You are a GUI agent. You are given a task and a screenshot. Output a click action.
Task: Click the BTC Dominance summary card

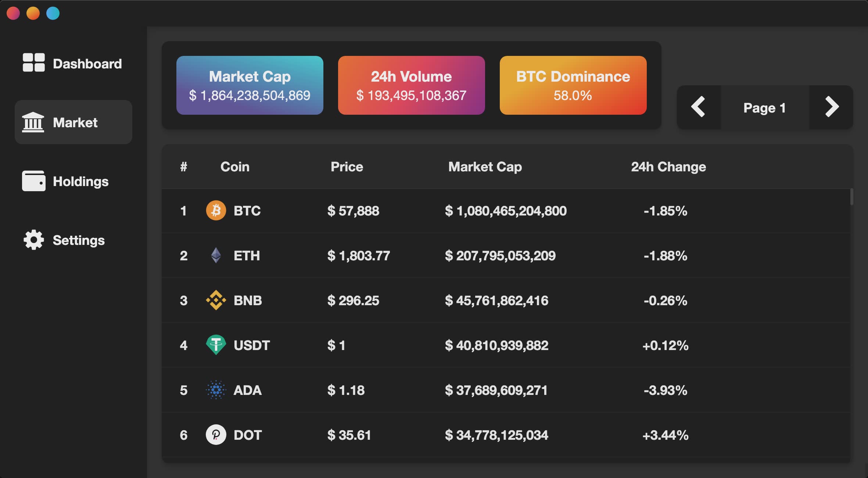tap(573, 85)
